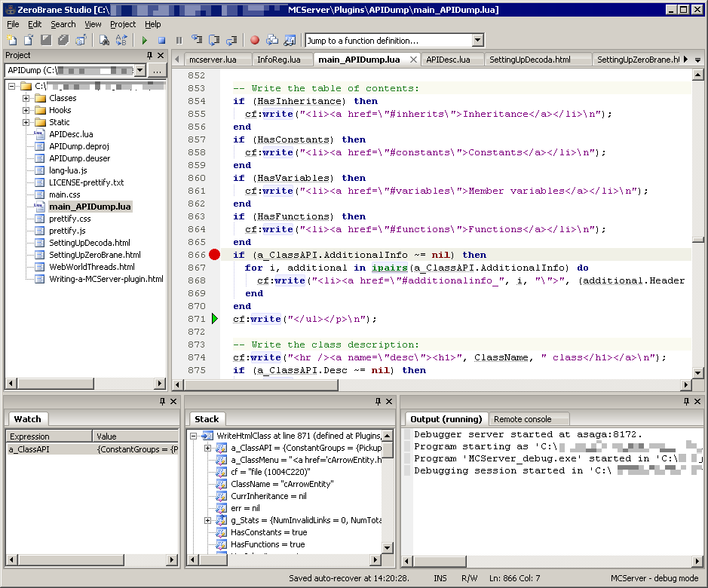
Task: Collapse the WriteHtmlClass stack frame
Action: (x=193, y=436)
